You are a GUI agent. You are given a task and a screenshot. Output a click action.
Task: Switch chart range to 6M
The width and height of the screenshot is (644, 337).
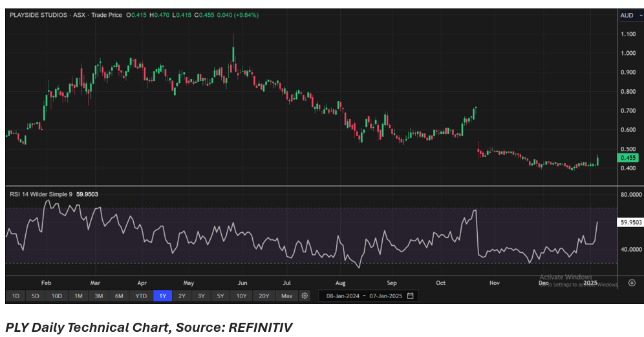[119, 296]
